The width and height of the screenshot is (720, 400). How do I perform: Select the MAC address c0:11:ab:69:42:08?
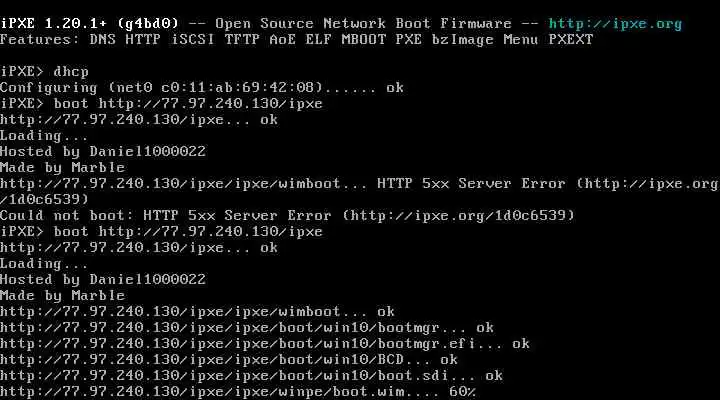[242, 87]
